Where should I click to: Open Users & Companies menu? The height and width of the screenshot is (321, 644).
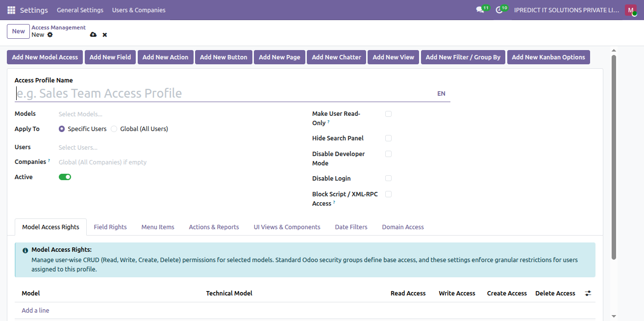[x=139, y=10]
